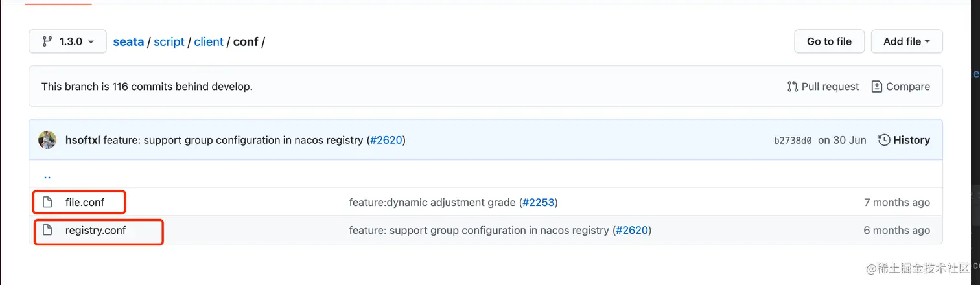Open the script folder breadcrumb

169,41
